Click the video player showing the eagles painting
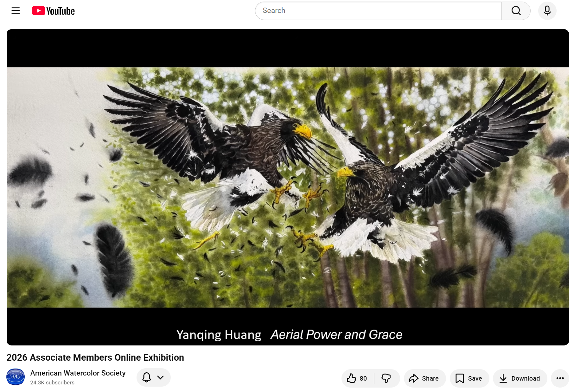Image resolution: width=574 pixels, height=392 pixels. (x=288, y=187)
